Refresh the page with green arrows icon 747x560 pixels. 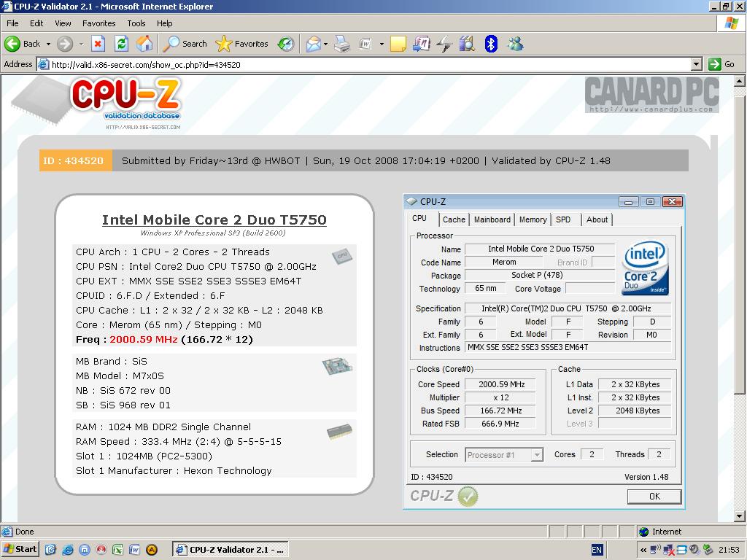122,44
